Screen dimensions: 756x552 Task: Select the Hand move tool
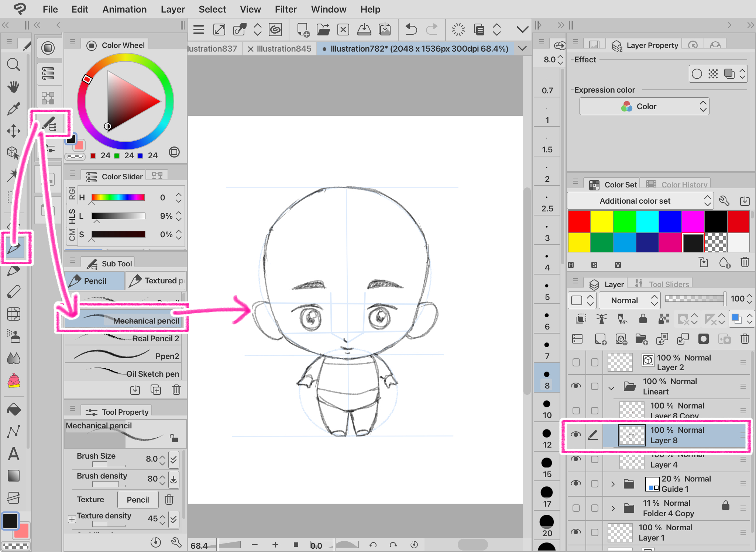click(x=13, y=87)
